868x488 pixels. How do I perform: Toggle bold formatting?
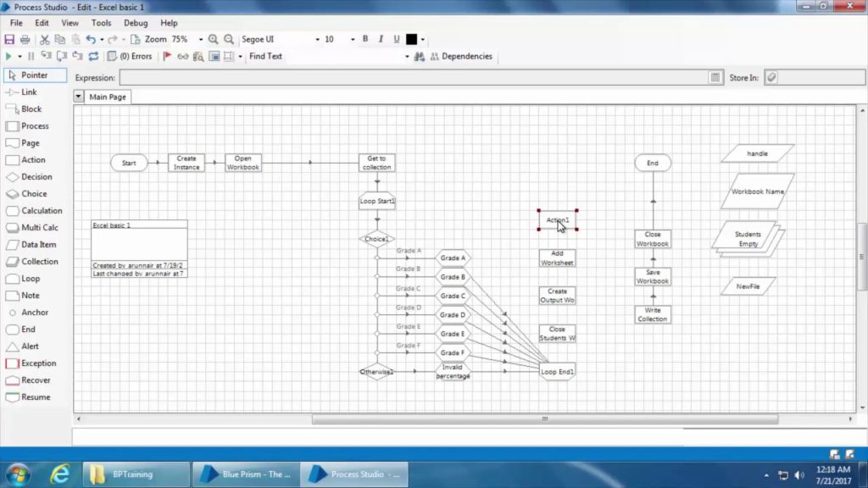tap(364, 39)
